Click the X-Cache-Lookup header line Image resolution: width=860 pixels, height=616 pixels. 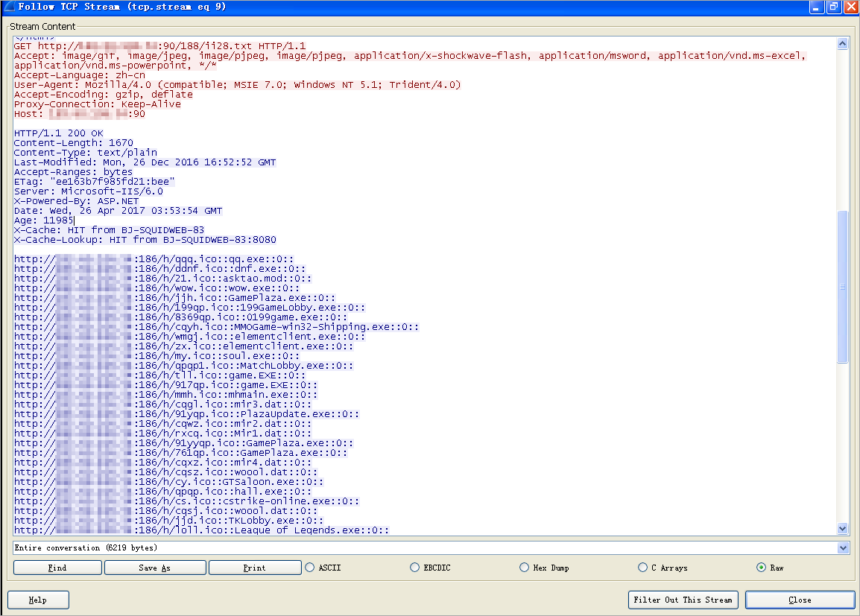click(145, 240)
